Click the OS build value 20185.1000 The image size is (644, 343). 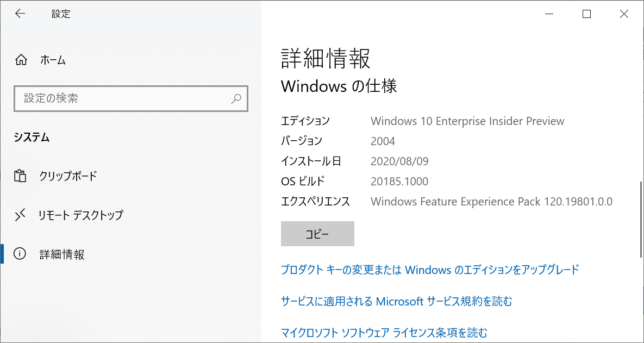coord(399,181)
